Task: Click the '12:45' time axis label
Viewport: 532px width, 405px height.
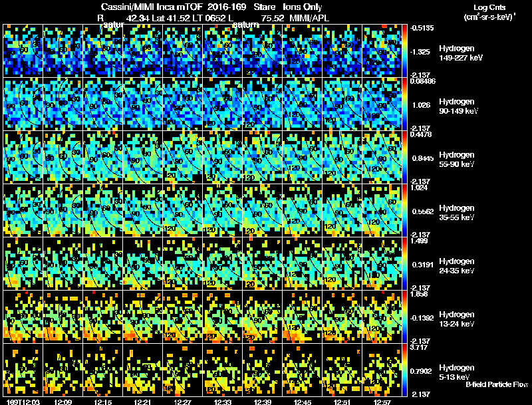Action: point(303,402)
